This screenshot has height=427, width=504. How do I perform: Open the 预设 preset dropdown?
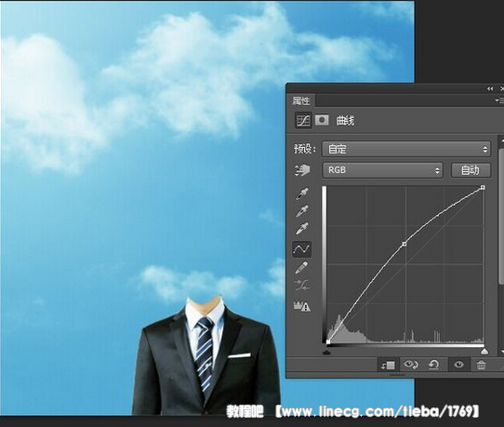406,149
